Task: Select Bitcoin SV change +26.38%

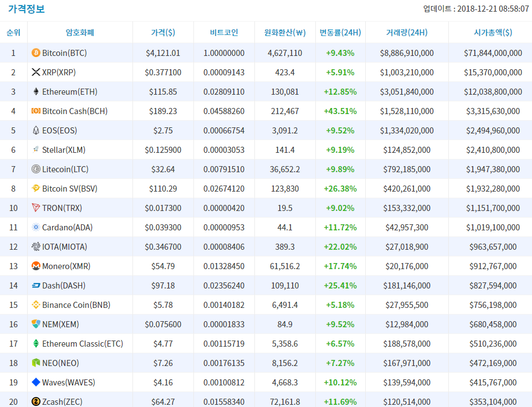Action: click(340, 188)
